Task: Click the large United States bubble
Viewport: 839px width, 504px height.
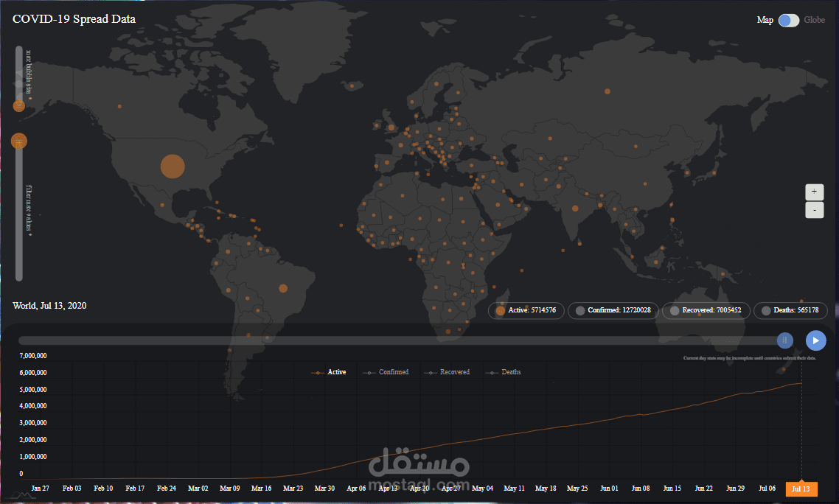Action: coord(173,167)
